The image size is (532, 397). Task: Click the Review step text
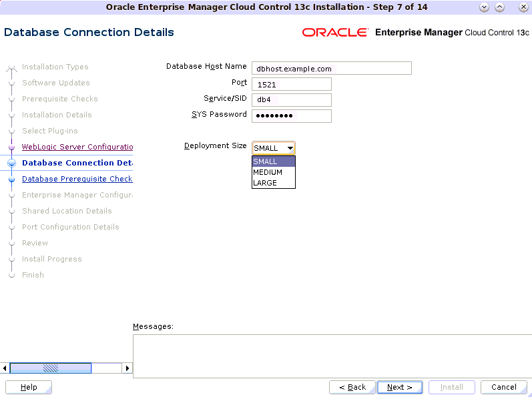35,243
